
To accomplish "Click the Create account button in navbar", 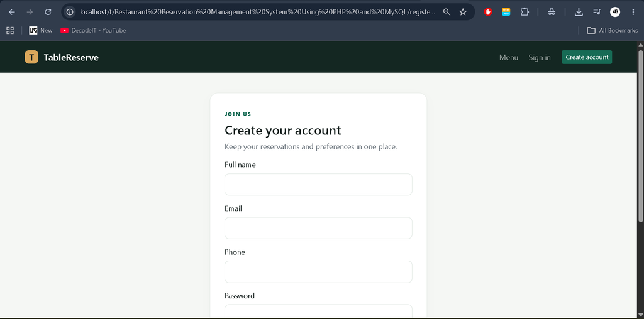I will 587,57.
